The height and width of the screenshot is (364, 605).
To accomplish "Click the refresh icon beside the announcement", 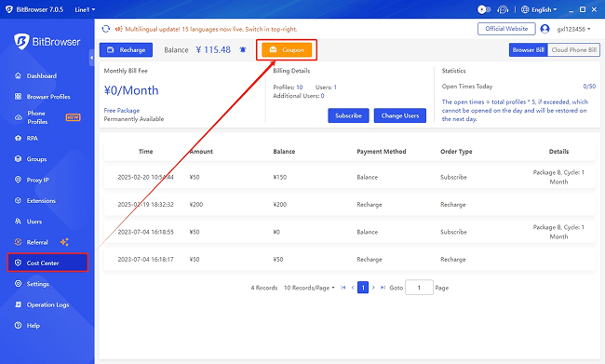I will click(106, 29).
